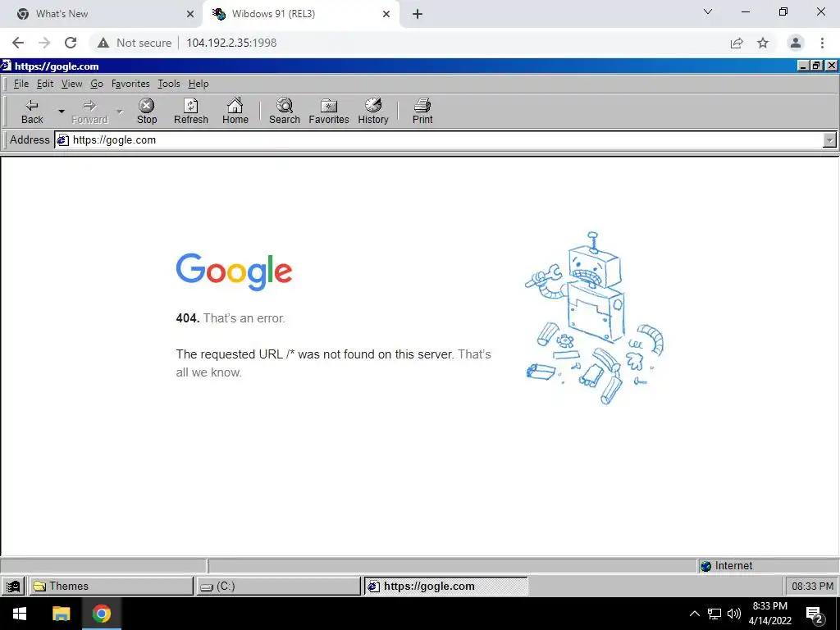The image size is (840, 630).
Task: Open host clock 8:33 PM 4/14/2022
Action: pyautogui.click(x=769, y=614)
